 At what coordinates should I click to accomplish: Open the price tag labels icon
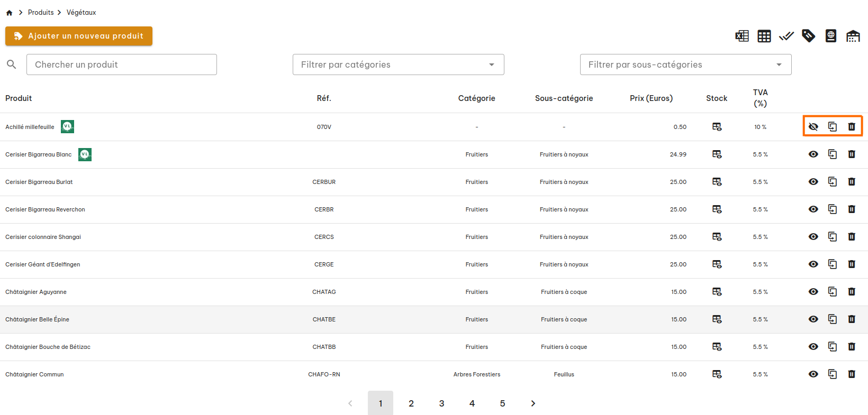[x=808, y=36]
